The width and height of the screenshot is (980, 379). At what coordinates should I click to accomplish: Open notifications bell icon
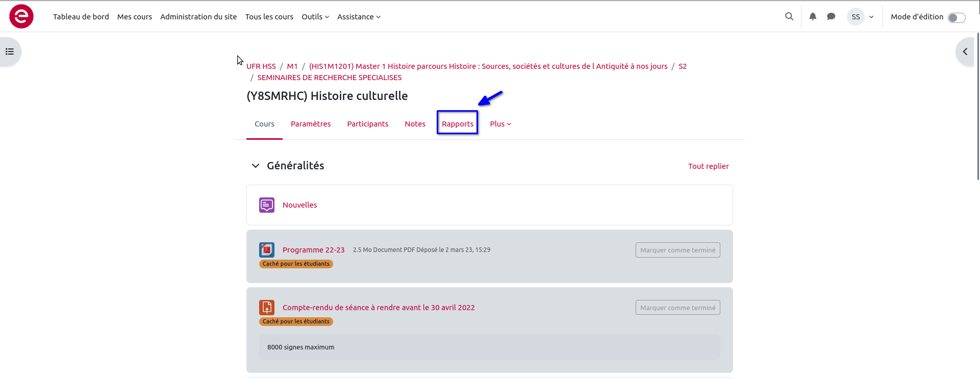[x=813, y=16]
